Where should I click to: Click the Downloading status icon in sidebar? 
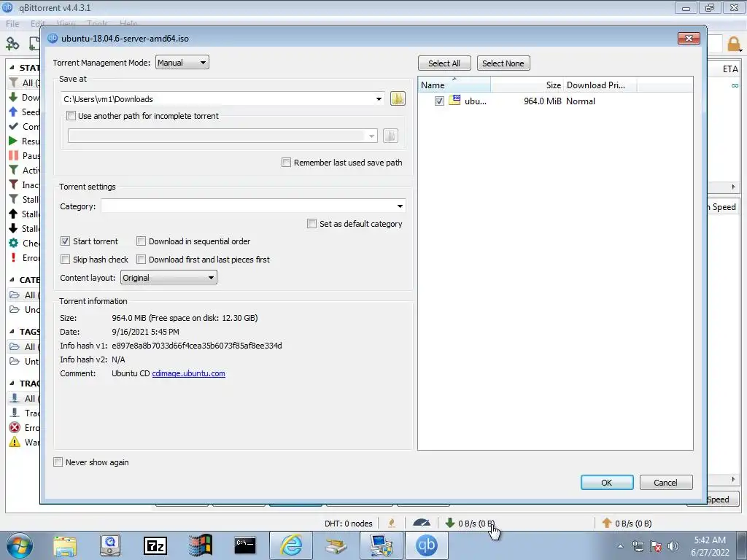pos(13,97)
